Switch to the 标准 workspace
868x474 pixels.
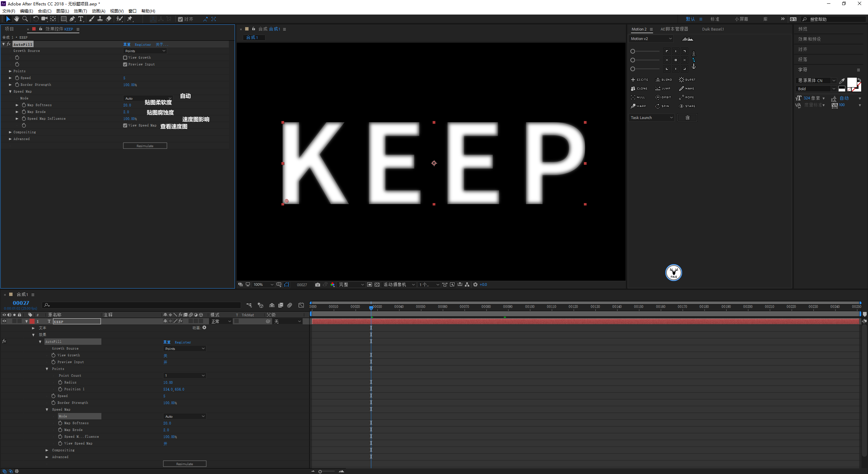(715, 19)
